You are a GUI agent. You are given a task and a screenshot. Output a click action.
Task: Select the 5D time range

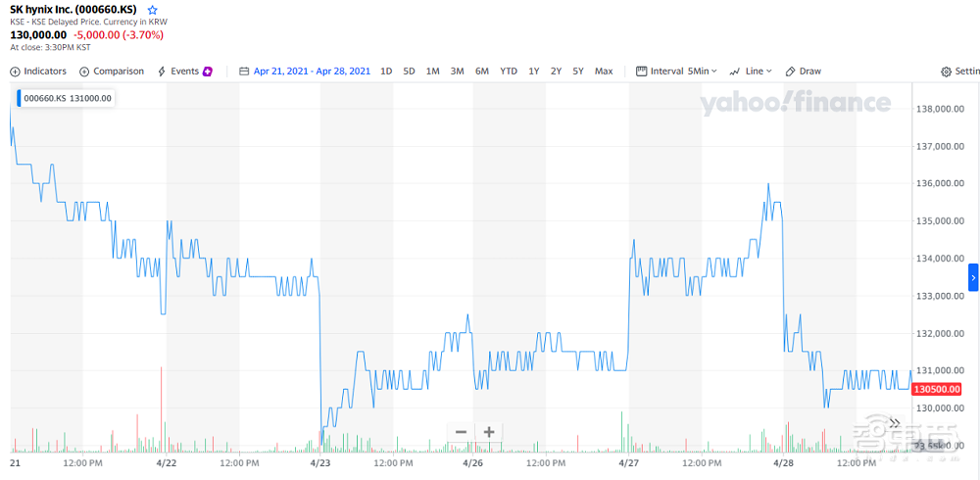(x=409, y=72)
